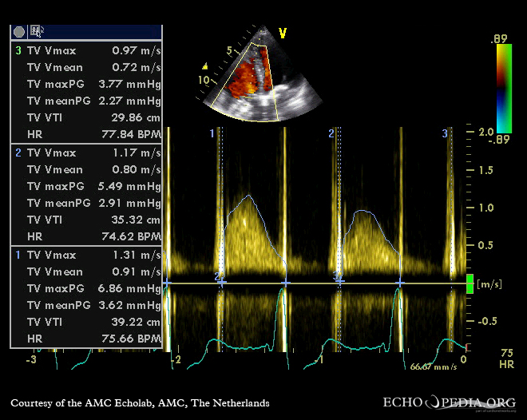Click the green baseline marker on the velocity scale
The image size is (527, 420).
(470, 283)
